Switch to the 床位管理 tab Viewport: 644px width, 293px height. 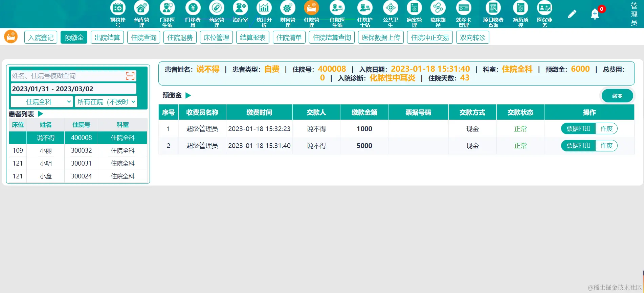click(x=216, y=38)
